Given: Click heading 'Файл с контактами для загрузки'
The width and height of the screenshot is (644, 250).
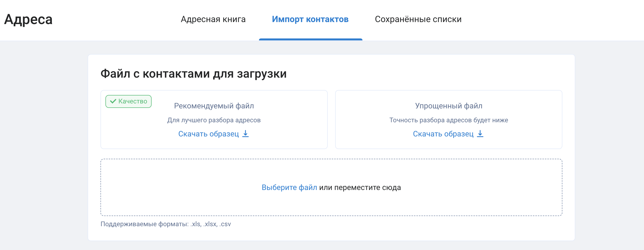Looking at the screenshot, I should click(x=193, y=74).
